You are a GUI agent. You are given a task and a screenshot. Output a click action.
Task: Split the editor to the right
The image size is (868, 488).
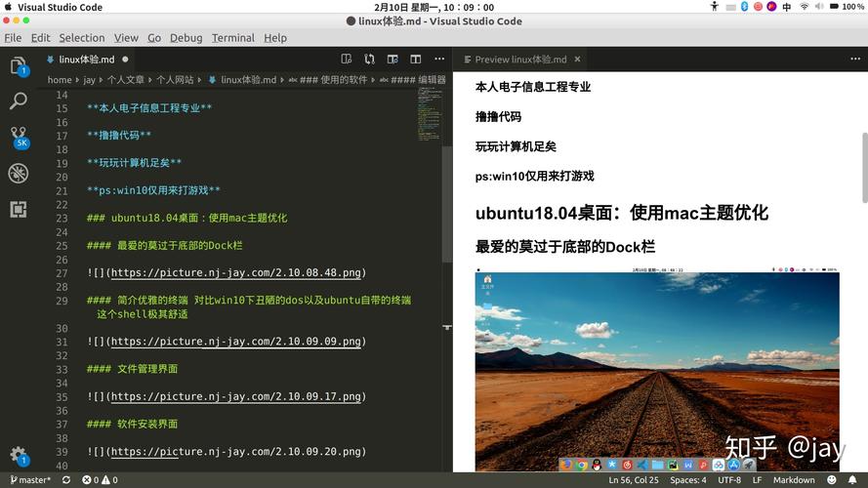(416, 60)
